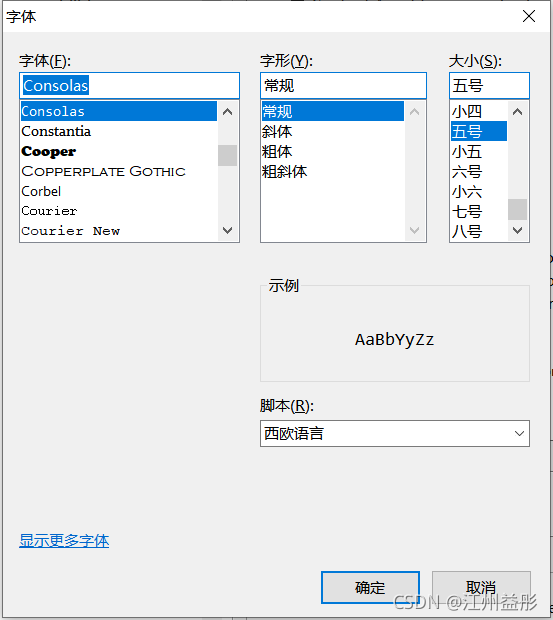Select size 小五
This screenshot has width=553, height=620.
[x=479, y=151]
